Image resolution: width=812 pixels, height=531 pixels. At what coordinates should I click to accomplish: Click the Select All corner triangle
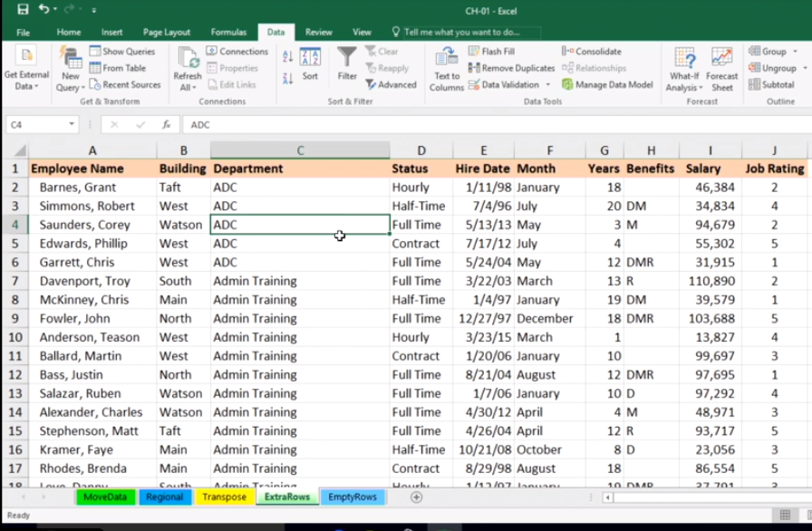tap(19, 150)
